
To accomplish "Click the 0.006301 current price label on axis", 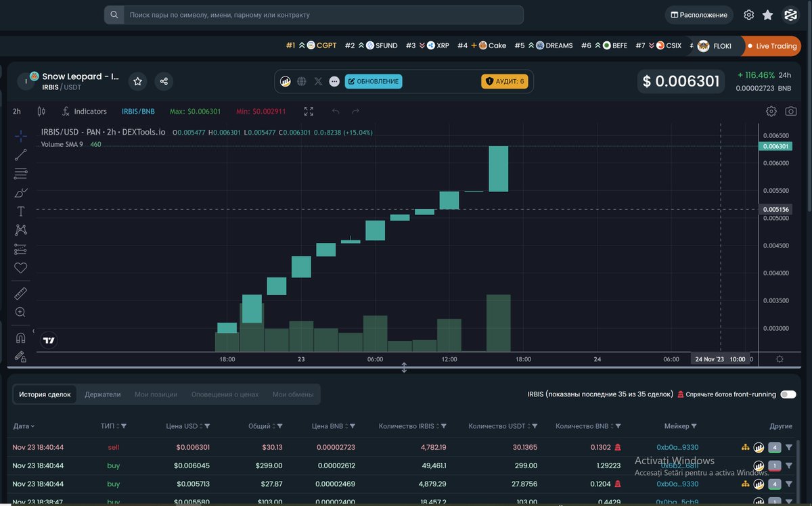I will click(775, 146).
